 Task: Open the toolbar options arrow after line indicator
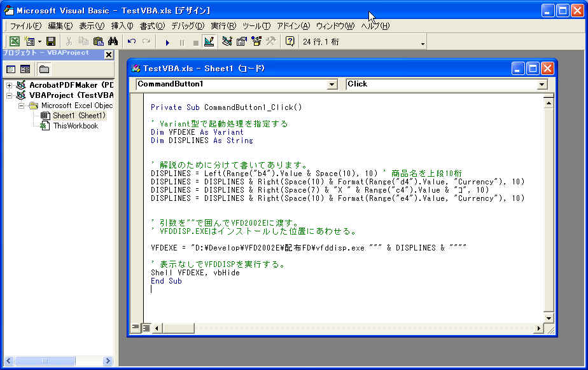tap(423, 44)
